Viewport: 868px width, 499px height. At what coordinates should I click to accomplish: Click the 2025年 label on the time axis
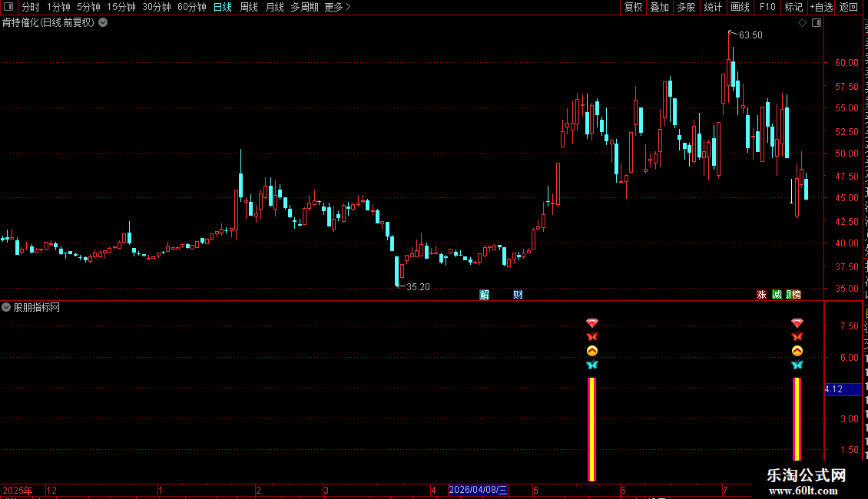[x=17, y=490]
